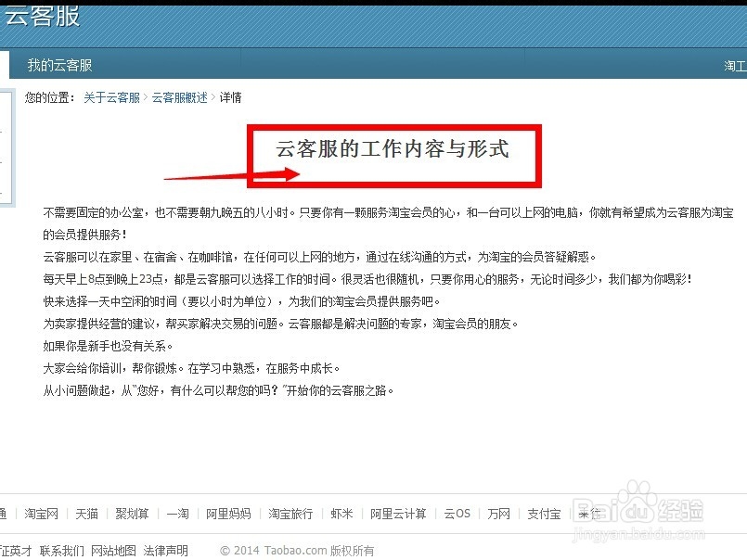Screen dimensions: 747x560
Task: Open the 我的云客服 navigation tab
Action: pos(60,65)
